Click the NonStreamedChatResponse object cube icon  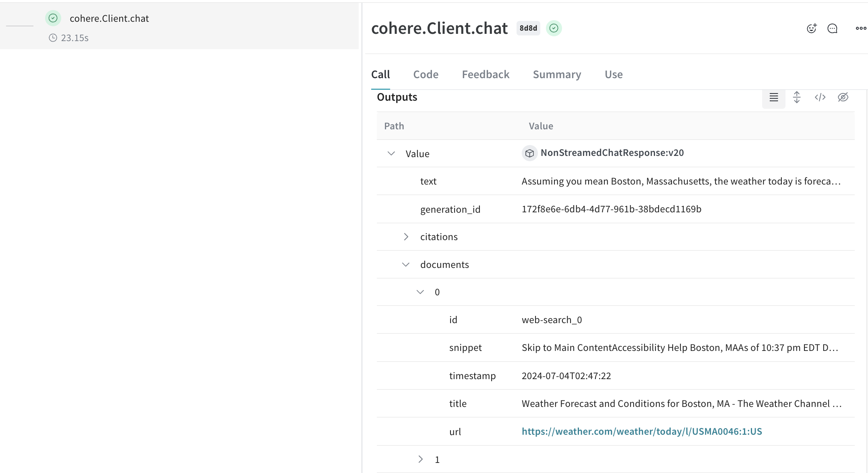point(529,153)
